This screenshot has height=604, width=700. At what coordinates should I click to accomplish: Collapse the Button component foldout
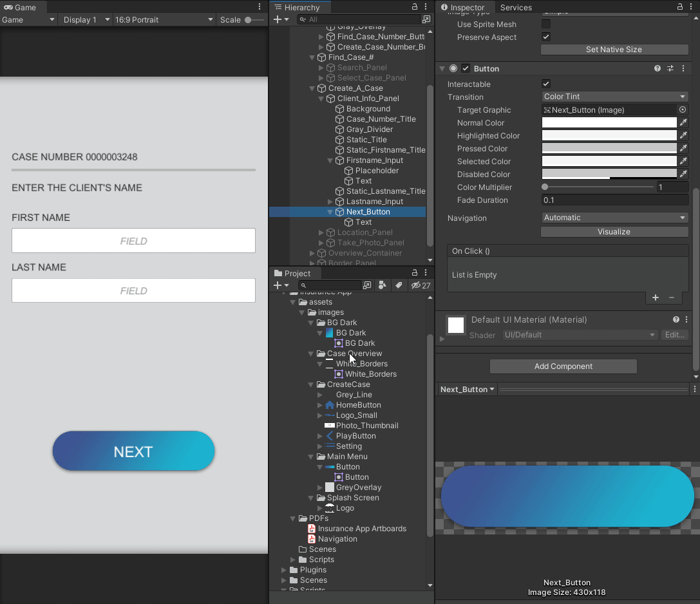442,69
